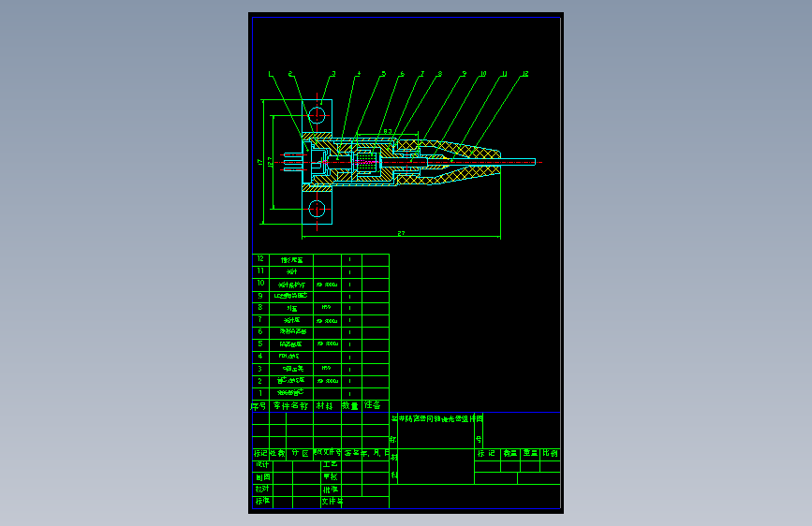
Task: Click the 数量 header of the parts list
Action: click(350, 406)
